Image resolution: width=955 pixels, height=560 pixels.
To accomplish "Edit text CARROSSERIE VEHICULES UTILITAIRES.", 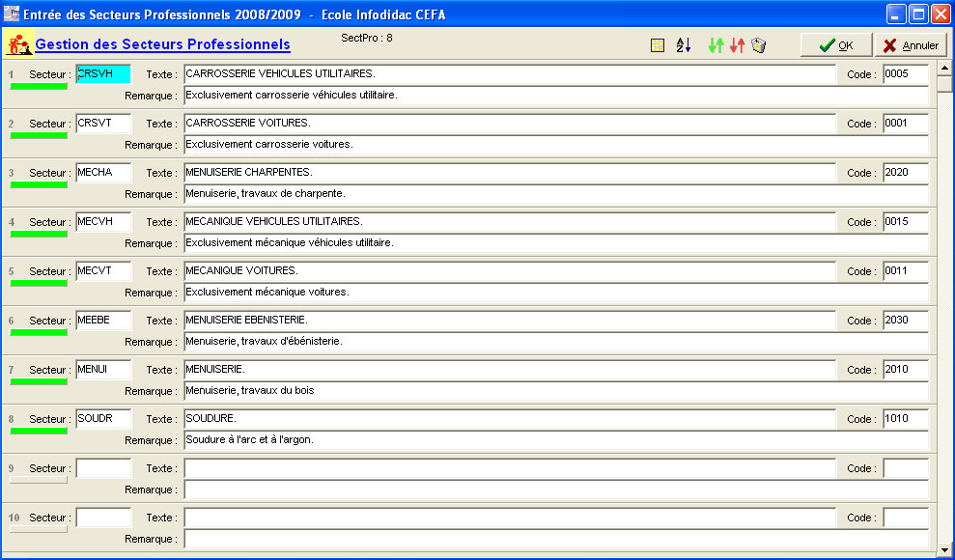I will tap(510, 74).
